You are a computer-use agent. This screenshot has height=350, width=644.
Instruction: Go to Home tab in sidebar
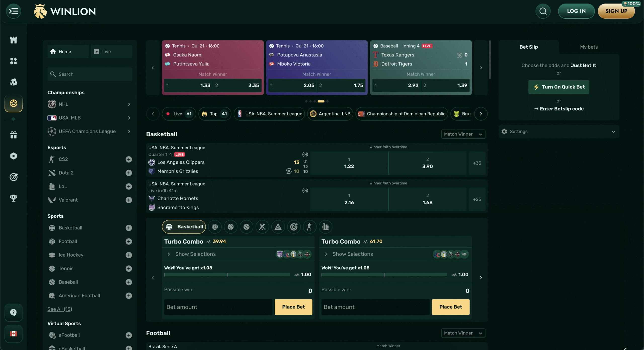68,52
